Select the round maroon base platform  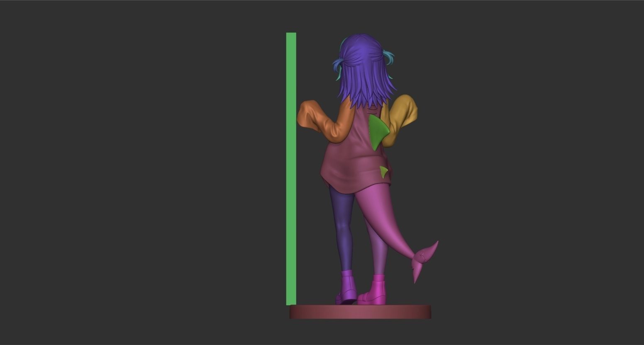[360, 312]
